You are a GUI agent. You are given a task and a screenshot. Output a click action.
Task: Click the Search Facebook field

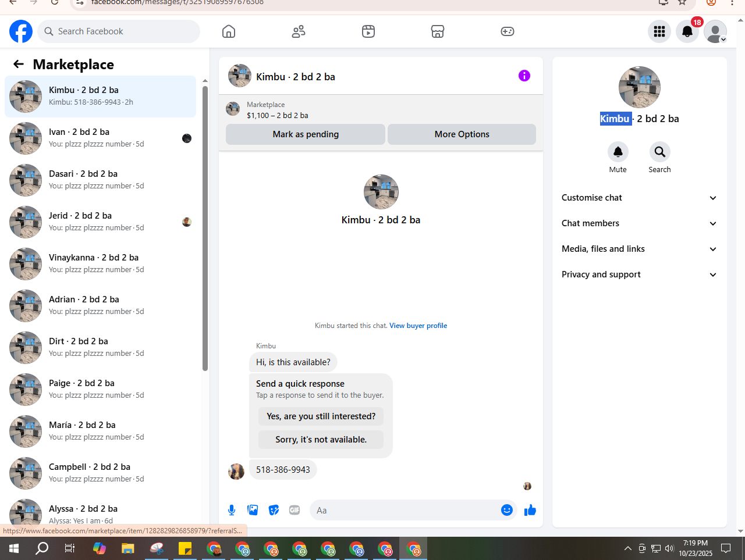coord(119,31)
